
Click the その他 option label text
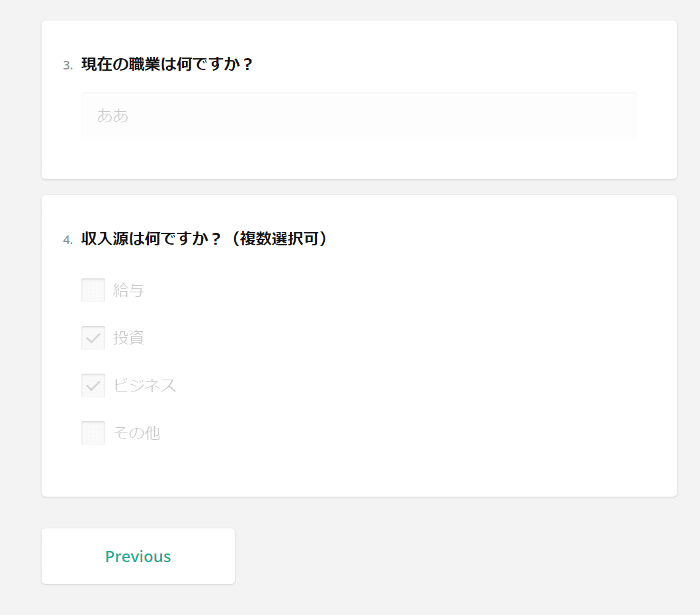coord(136,433)
